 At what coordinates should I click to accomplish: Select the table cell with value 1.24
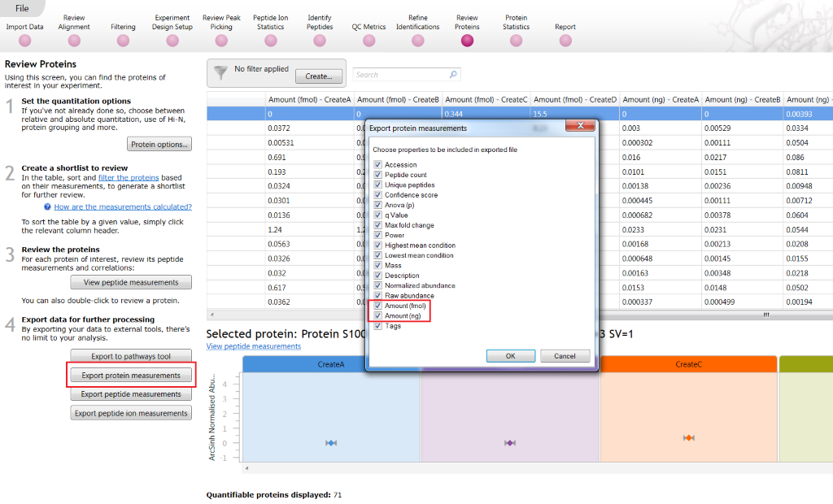coord(310,230)
